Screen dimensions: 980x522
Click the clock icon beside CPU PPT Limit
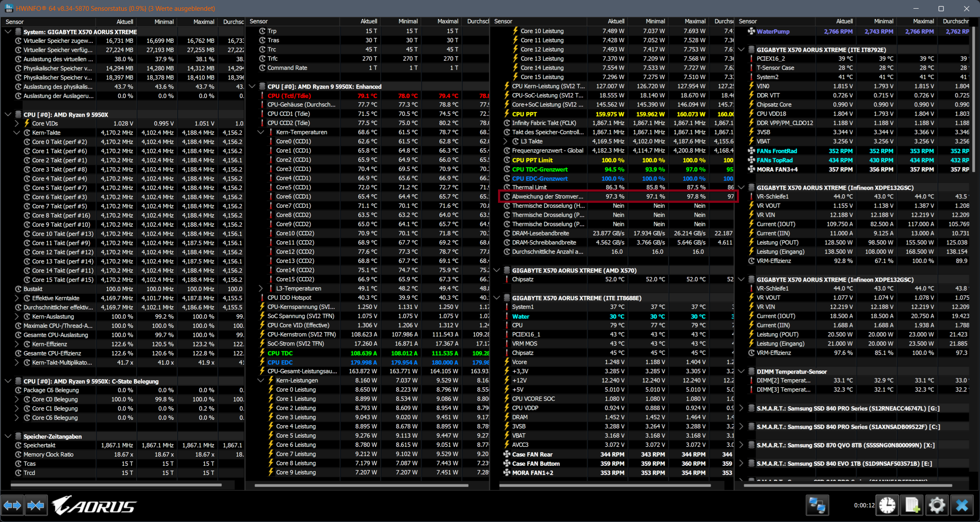[507, 160]
